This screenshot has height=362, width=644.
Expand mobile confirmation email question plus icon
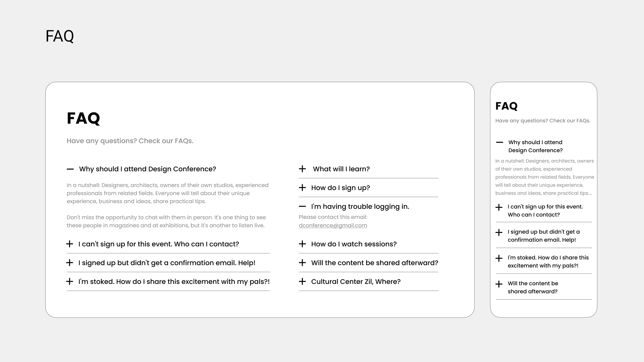tap(499, 233)
